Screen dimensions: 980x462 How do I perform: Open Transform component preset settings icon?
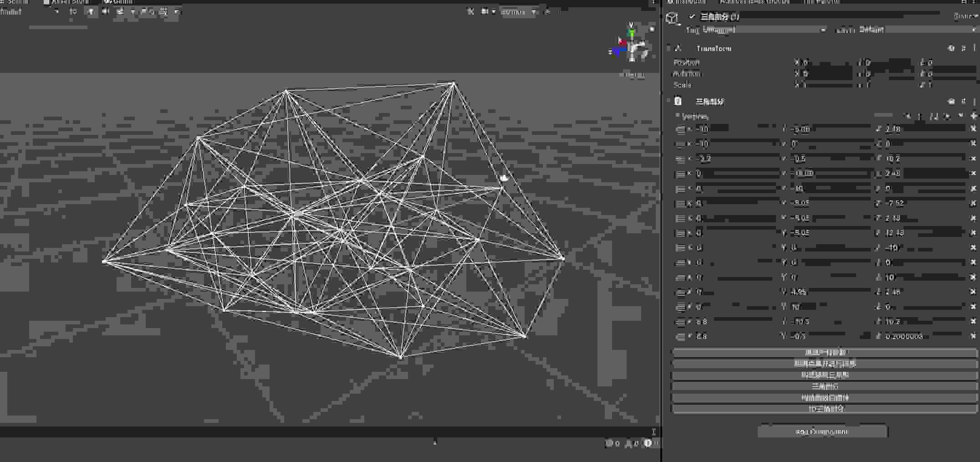click(x=963, y=48)
